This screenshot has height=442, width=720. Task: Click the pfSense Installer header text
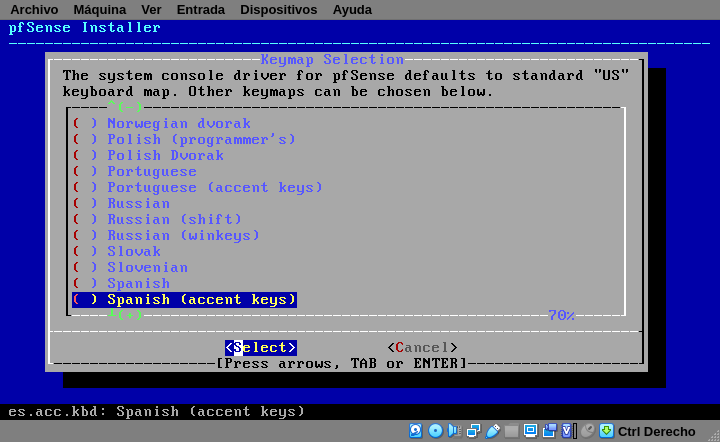(x=85, y=28)
